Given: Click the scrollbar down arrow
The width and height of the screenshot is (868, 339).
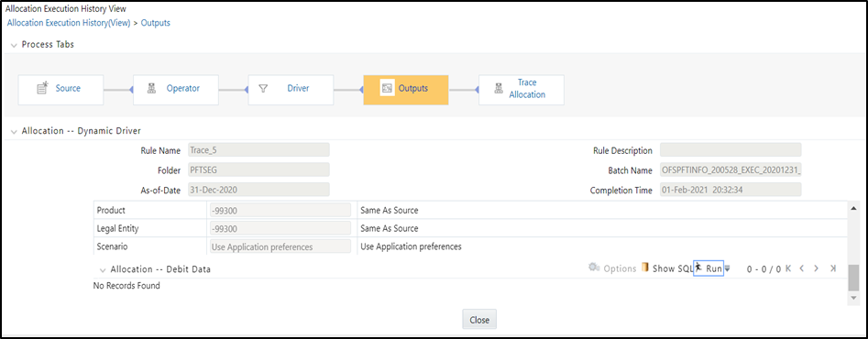Looking at the screenshot, I should tap(853, 298).
